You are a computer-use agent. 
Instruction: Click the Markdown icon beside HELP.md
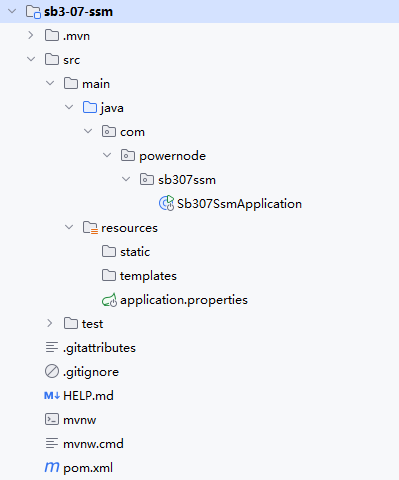pos(52,396)
